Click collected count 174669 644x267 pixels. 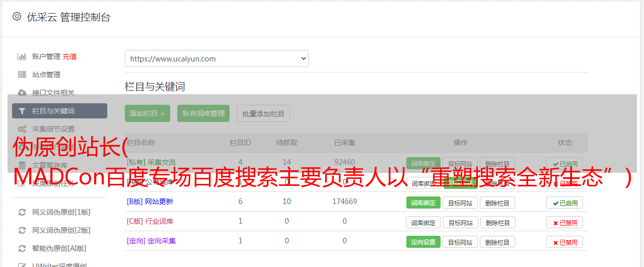point(344,202)
